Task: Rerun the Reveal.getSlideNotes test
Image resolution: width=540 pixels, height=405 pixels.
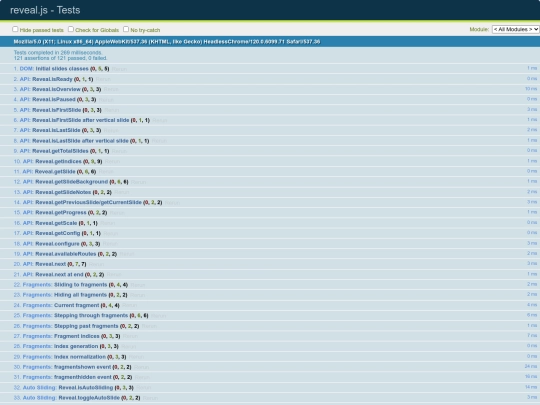Action: point(122,192)
